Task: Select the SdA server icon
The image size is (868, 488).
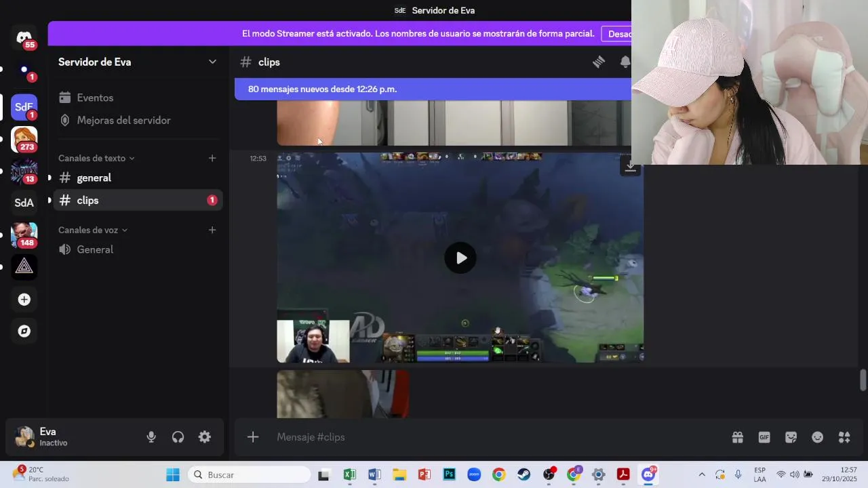Action: 24,203
